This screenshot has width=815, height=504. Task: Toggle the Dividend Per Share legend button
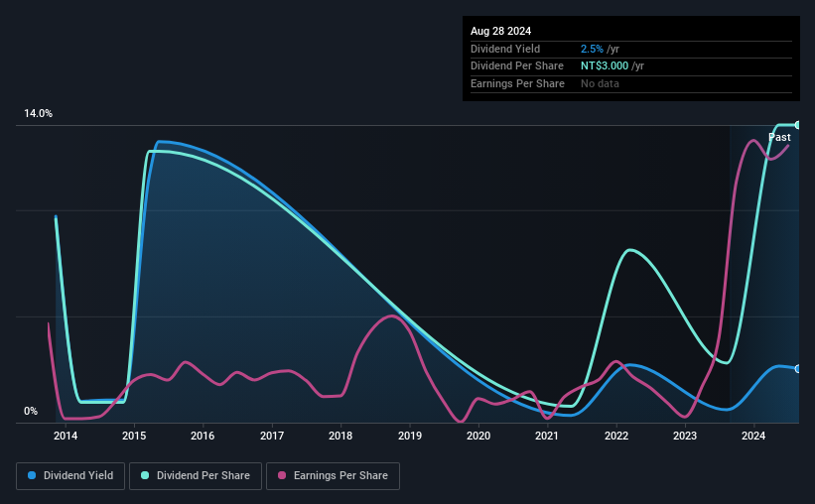[x=196, y=476]
